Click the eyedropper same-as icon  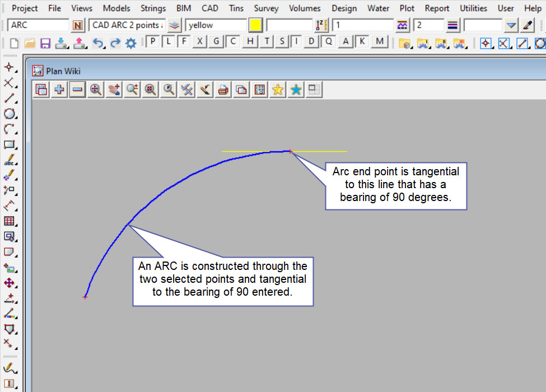coord(528,25)
